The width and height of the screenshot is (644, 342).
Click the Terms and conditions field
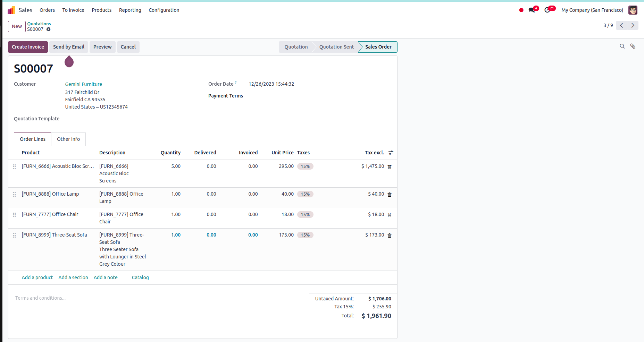(x=41, y=298)
